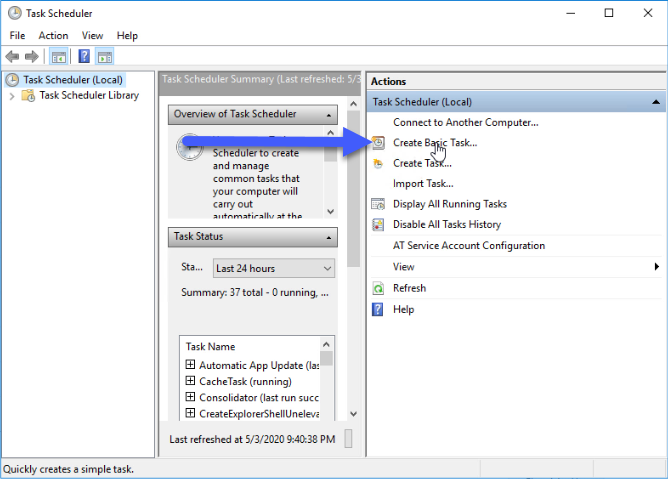Open the Last 24 hours dropdown
Screen dimensions: 668x479
coord(274,268)
